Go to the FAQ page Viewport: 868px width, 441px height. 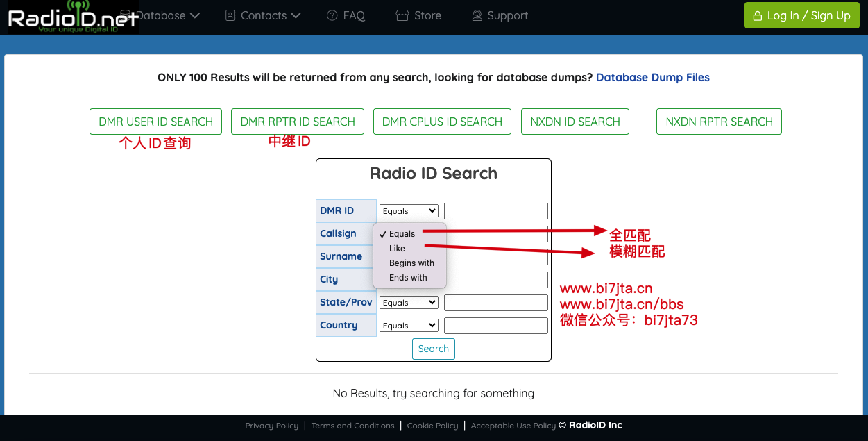tap(346, 15)
